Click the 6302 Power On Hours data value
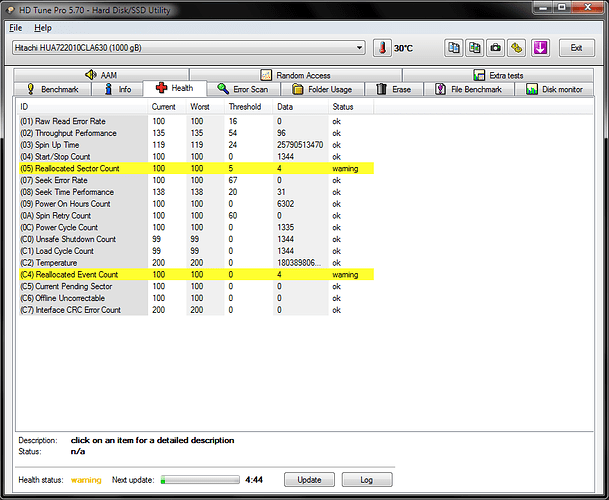609x500 pixels. click(x=285, y=204)
